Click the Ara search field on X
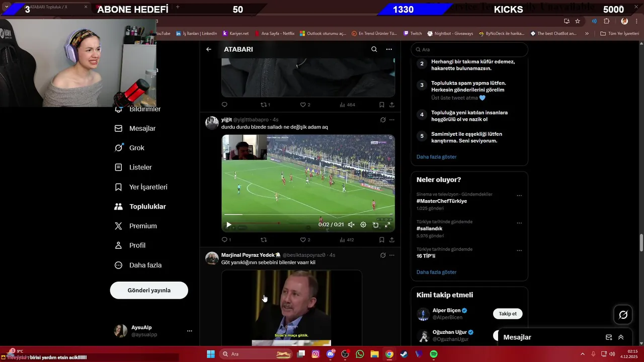 469,49
